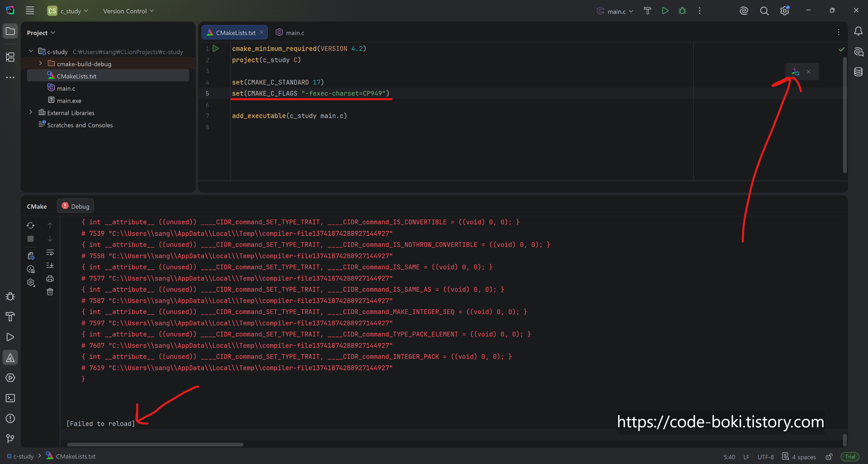Clear all CMake output with trash icon
Image resolution: width=868 pixels, height=464 pixels.
[50, 292]
